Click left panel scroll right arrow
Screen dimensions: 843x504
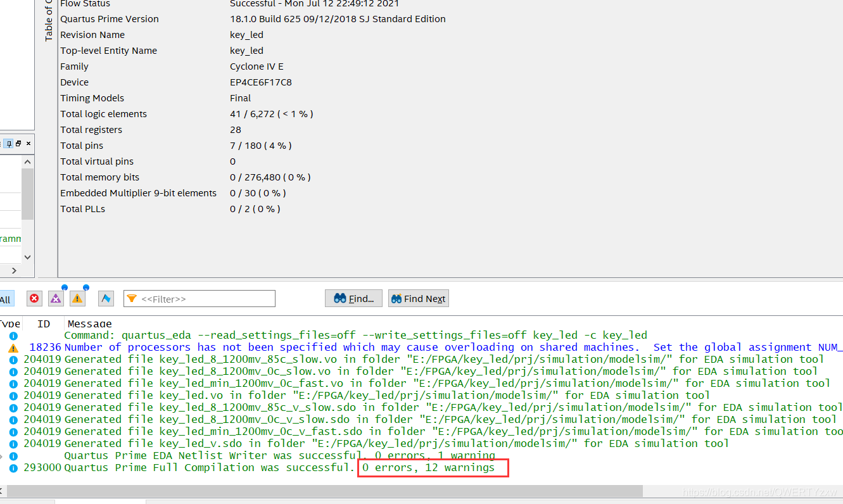pyautogui.click(x=14, y=270)
